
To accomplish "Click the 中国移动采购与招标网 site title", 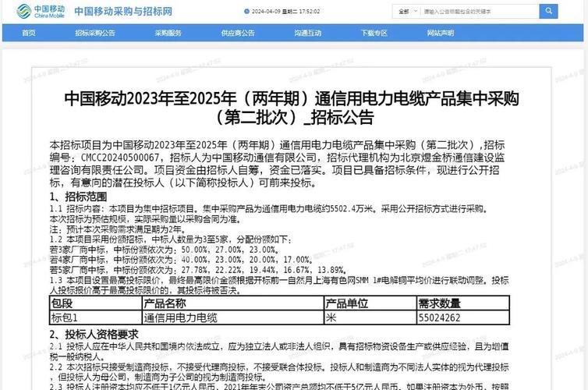I will [123, 12].
